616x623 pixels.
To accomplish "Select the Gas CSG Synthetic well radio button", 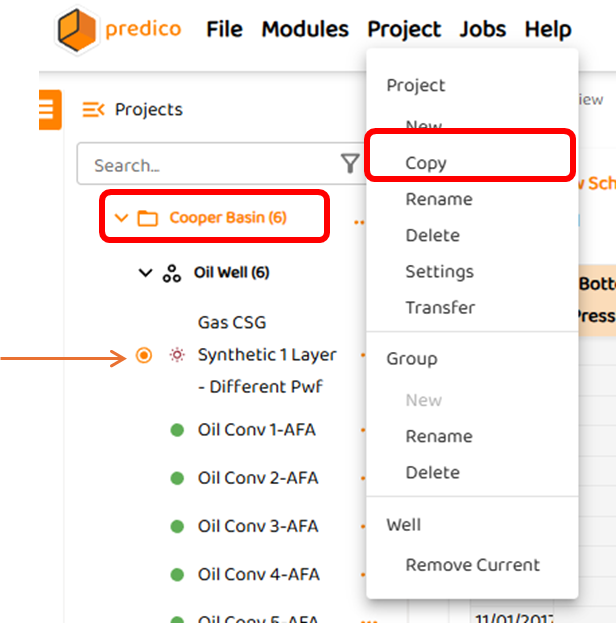I will click(x=144, y=355).
